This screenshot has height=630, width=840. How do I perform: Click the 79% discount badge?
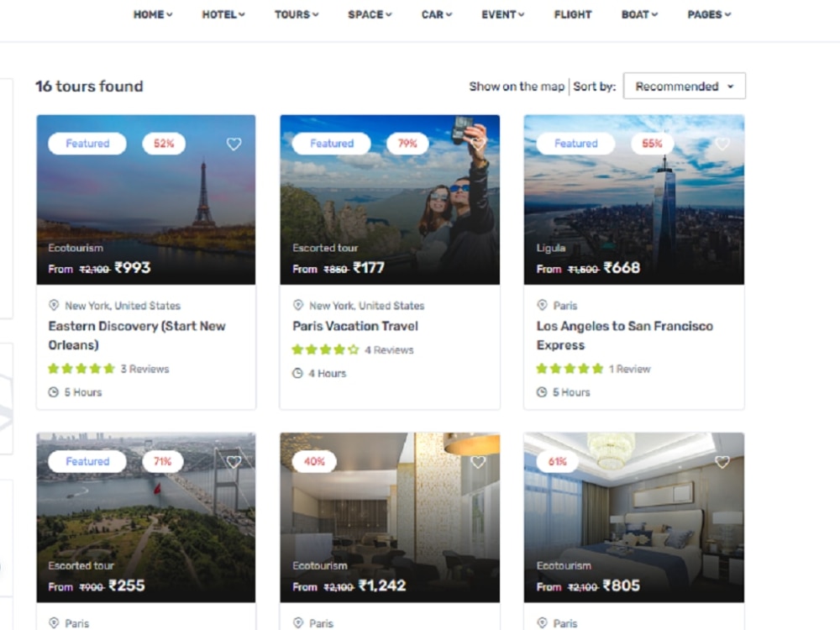[x=407, y=144]
